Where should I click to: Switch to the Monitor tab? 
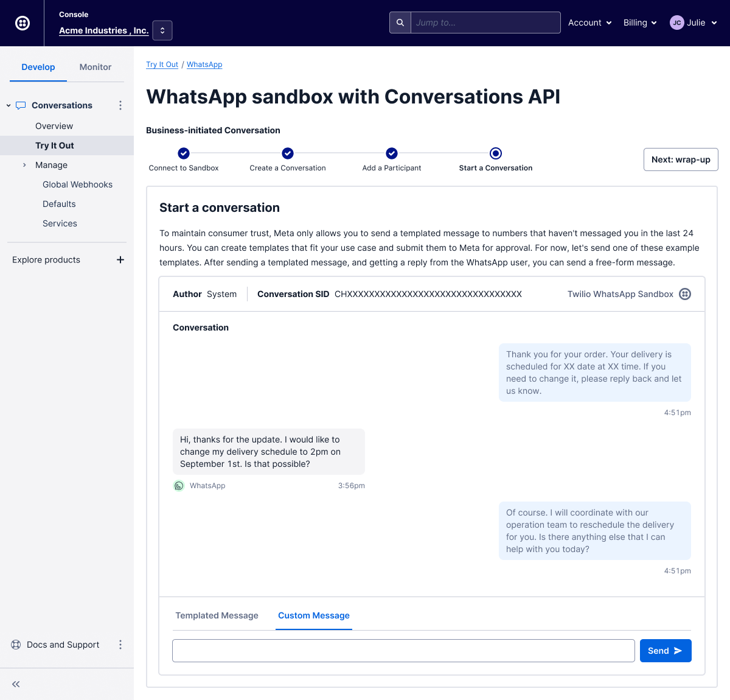pos(96,67)
